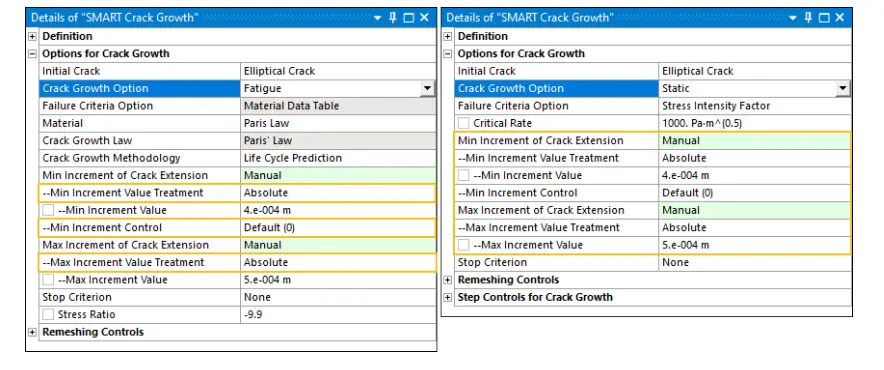Expand Remeshing Controls in the right panel

[448, 280]
